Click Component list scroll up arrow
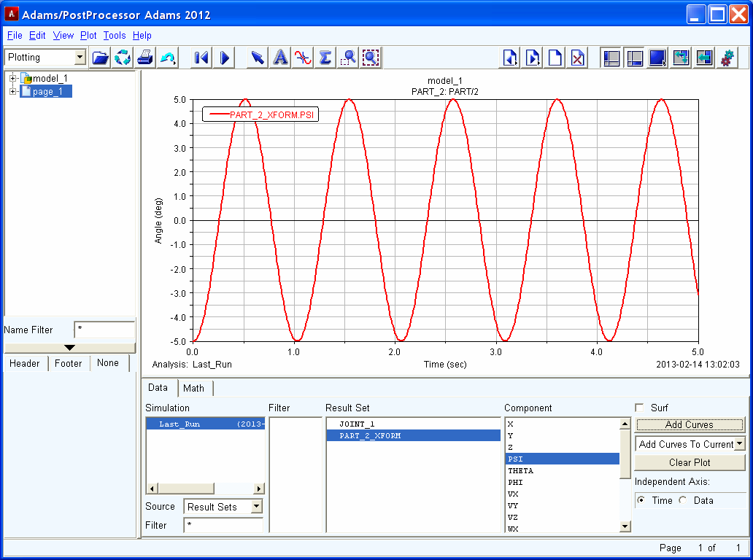This screenshot has height=560, width=753. [x=625, y=424]
